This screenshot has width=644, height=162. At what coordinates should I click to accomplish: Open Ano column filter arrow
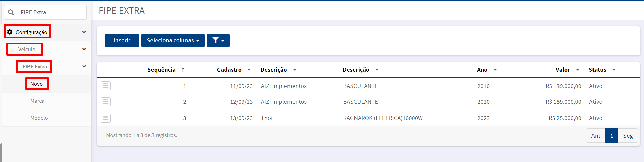[495, 70]
